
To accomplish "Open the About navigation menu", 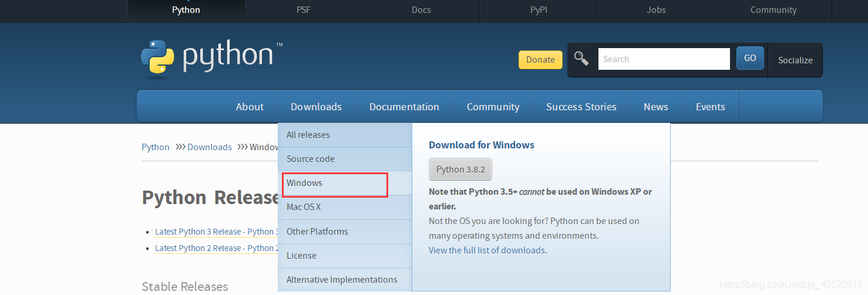I will click(250, 107).
